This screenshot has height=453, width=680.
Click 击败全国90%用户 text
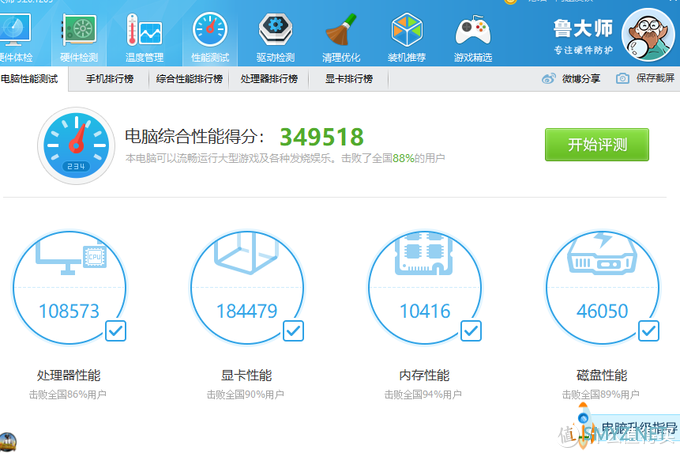coord(245,394)
